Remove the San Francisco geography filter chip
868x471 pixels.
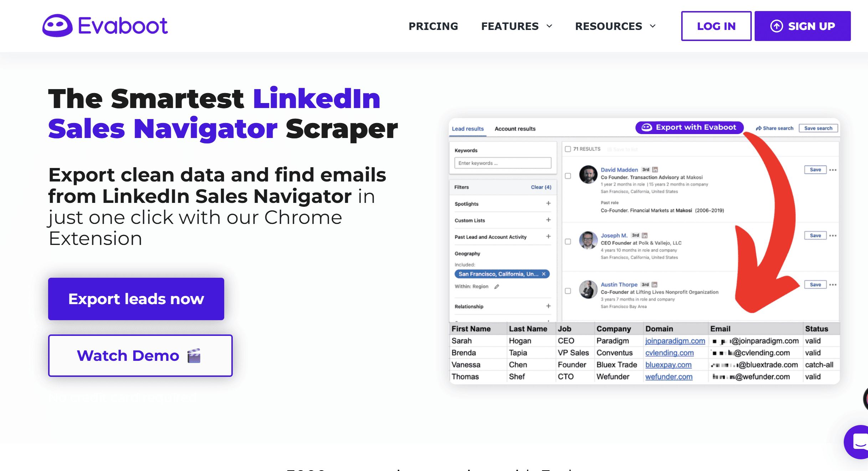point(544,274)
